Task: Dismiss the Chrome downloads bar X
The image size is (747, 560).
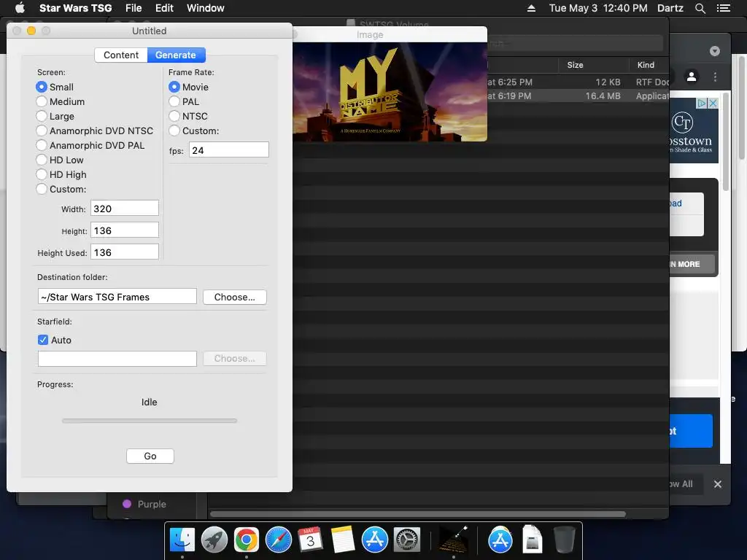Action: tap(718, 484)
